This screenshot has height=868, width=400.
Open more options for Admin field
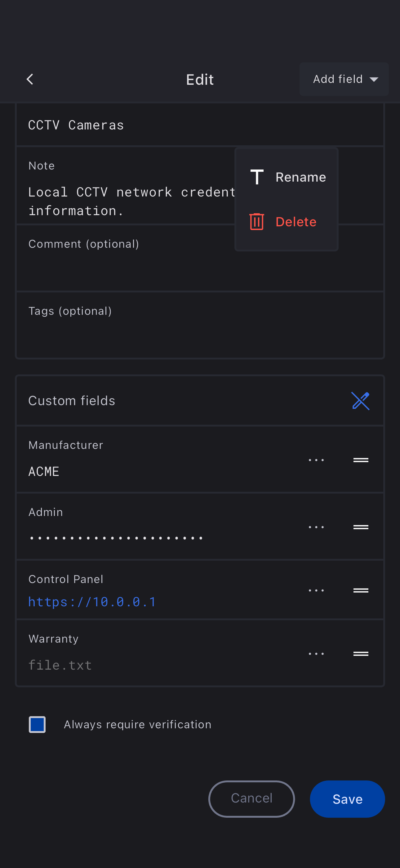(x=316, y=527)
